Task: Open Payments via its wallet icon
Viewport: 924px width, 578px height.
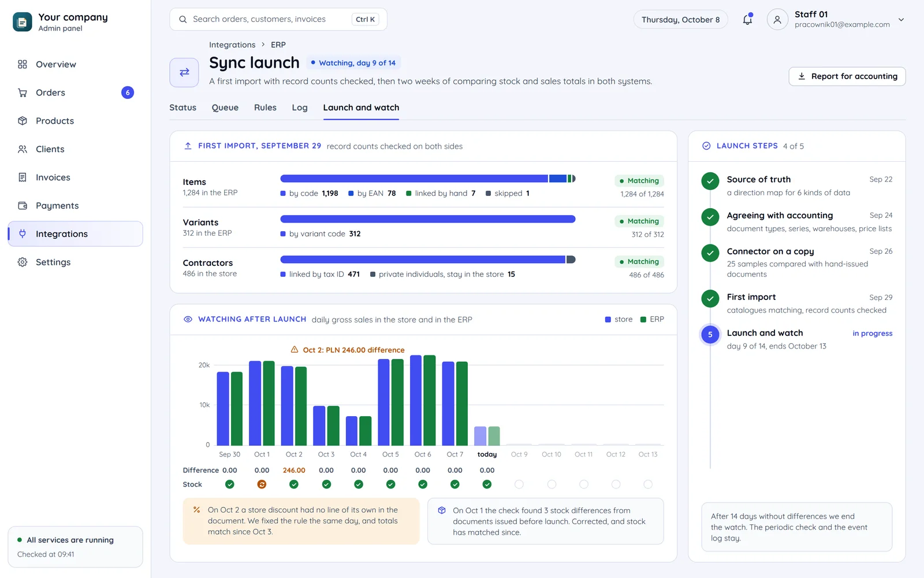Action: pos(23,206)
